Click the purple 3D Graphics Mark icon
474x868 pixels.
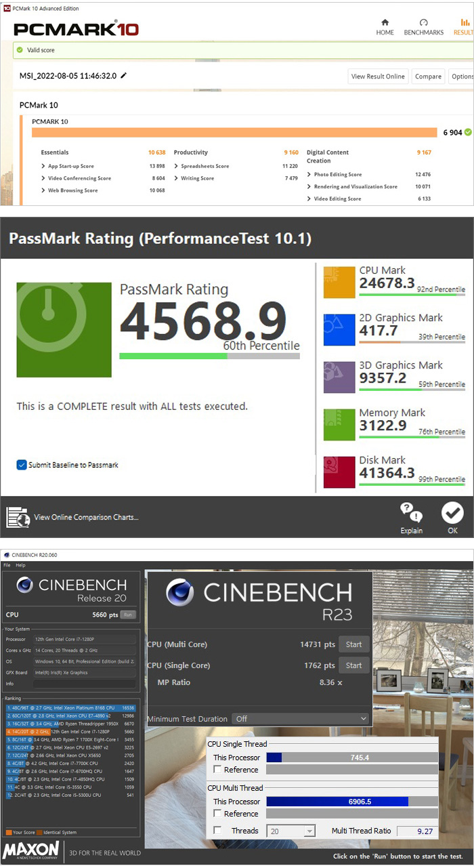[x=339, y=377]
